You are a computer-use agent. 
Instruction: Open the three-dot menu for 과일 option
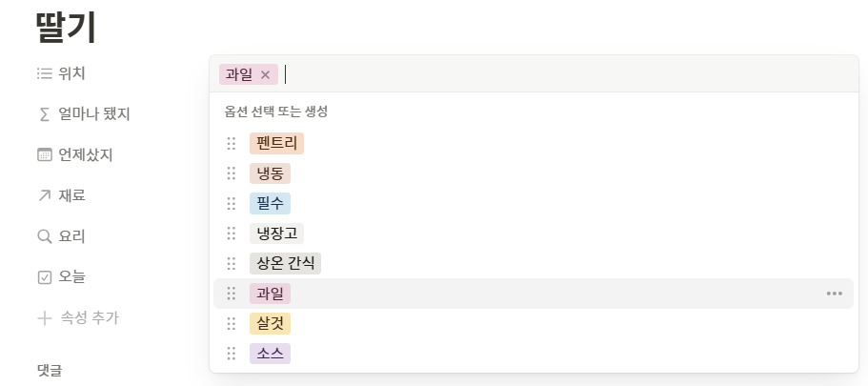(x=834, y=294)
